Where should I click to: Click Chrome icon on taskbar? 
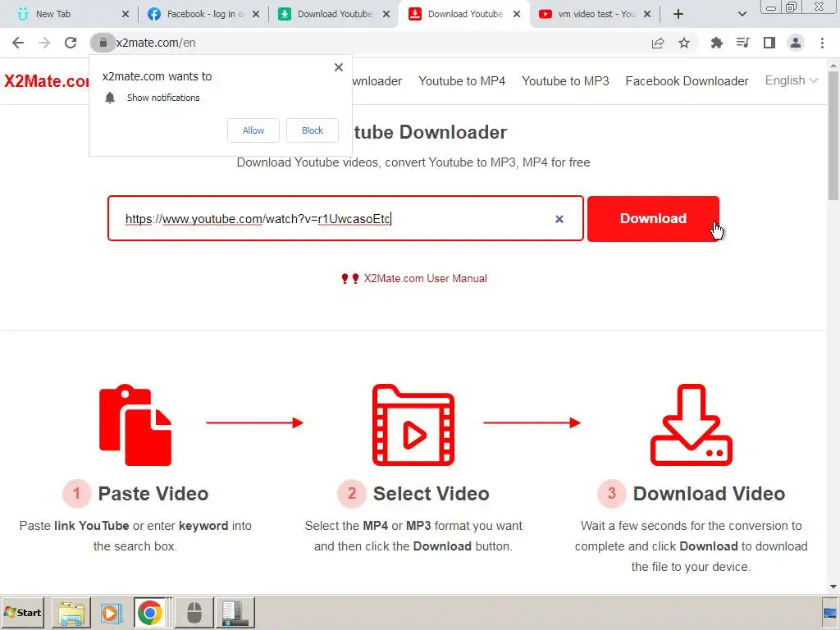150,612
